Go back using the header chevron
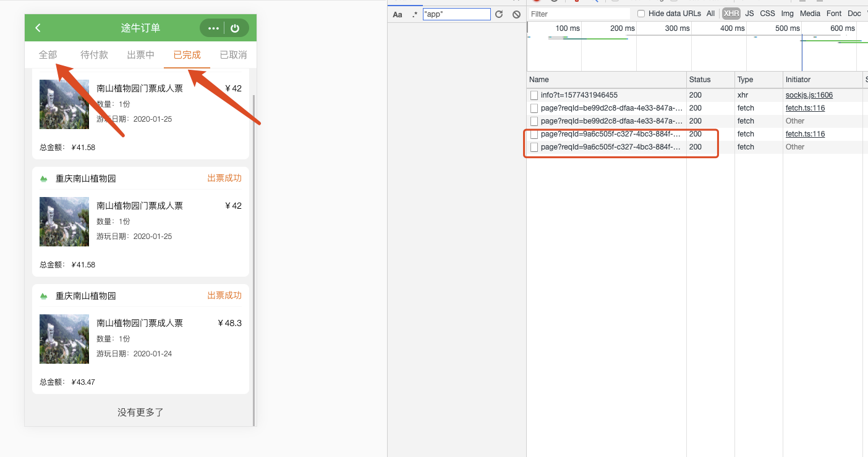The image size is (868, 457). [38, 28]
